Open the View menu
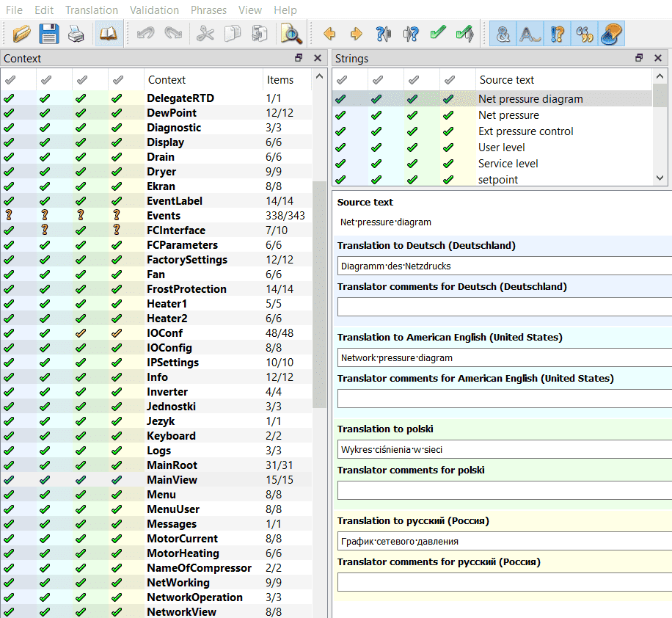The image size is (672, 618). point(250,10)
